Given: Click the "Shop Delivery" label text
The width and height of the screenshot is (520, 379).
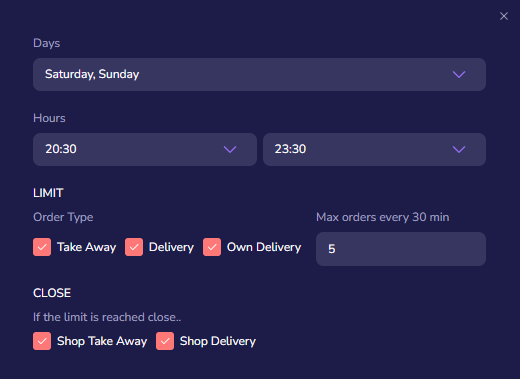Looking at the screenshot, I should click(x=218, y=341).
